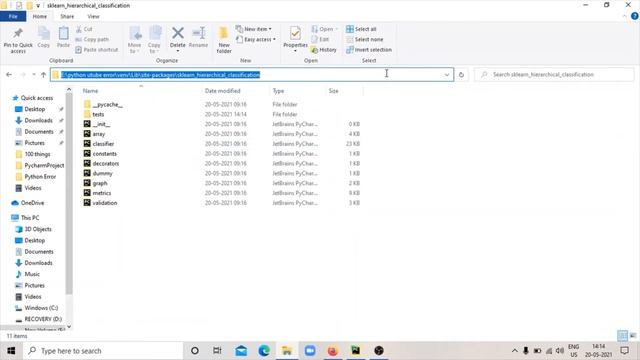Click the Cut command
Image resolution: width=640 pixels, height=360 pixels.
84,29
